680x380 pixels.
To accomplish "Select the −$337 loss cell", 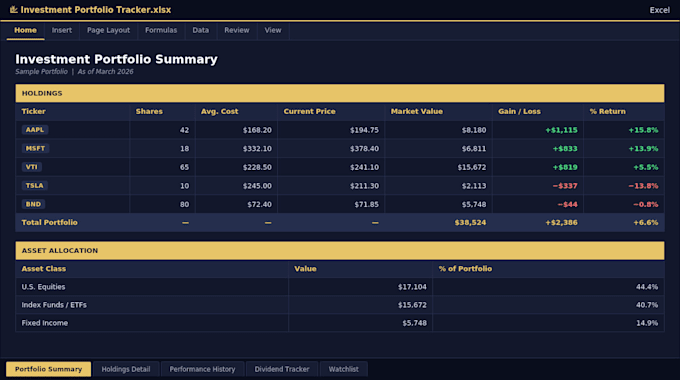I will tap(538, 186).
